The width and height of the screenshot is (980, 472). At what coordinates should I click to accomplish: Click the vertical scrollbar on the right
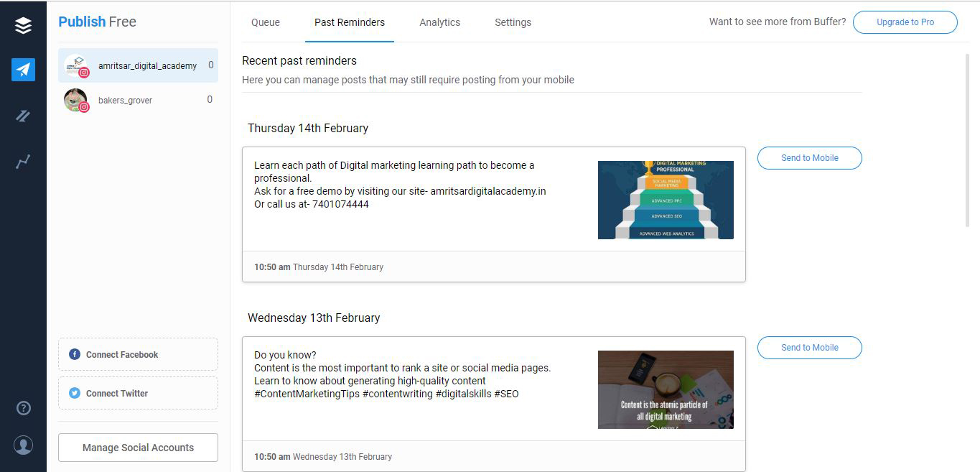[967, 140]
